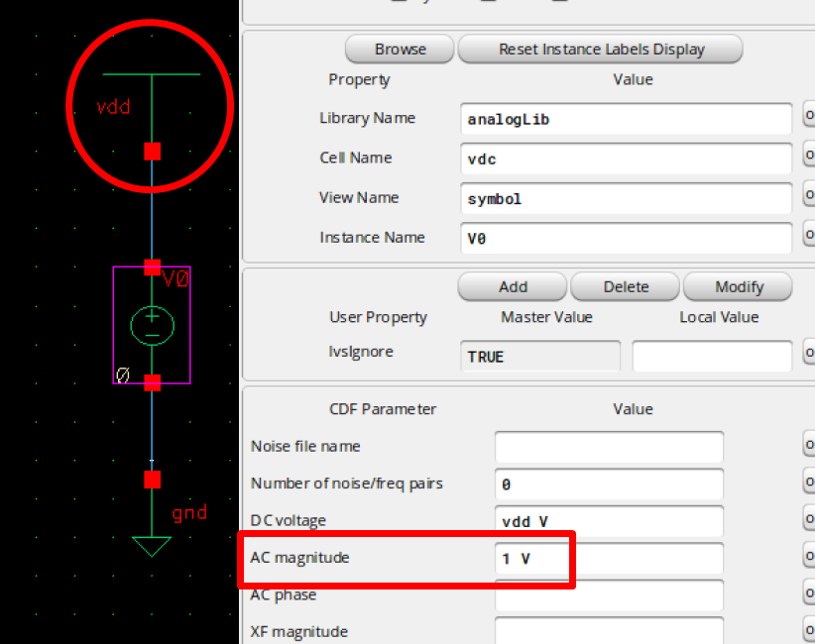The width and height of the screenshot is (815, 644).
Task: Click the Noise file name field
Action: [x=609, y=447]
